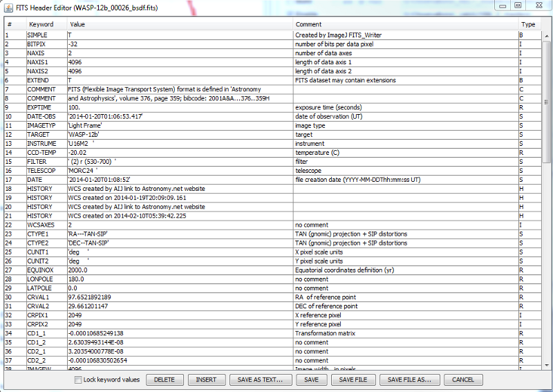The height and width of the screenshot is (392, 553).
Task: Click the Value column header
Action: [180, 24]
